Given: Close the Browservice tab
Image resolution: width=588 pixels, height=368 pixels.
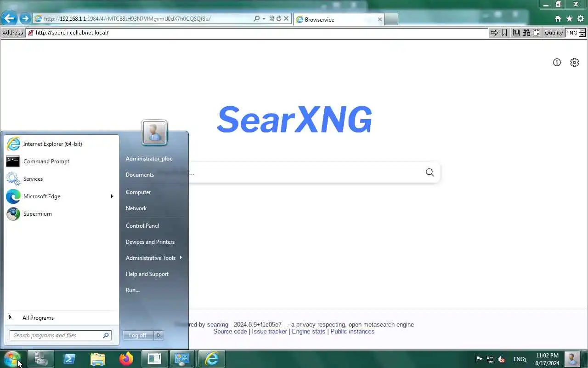Looking at the screenshot, I should pyautogui.click(x=379, y=19).
